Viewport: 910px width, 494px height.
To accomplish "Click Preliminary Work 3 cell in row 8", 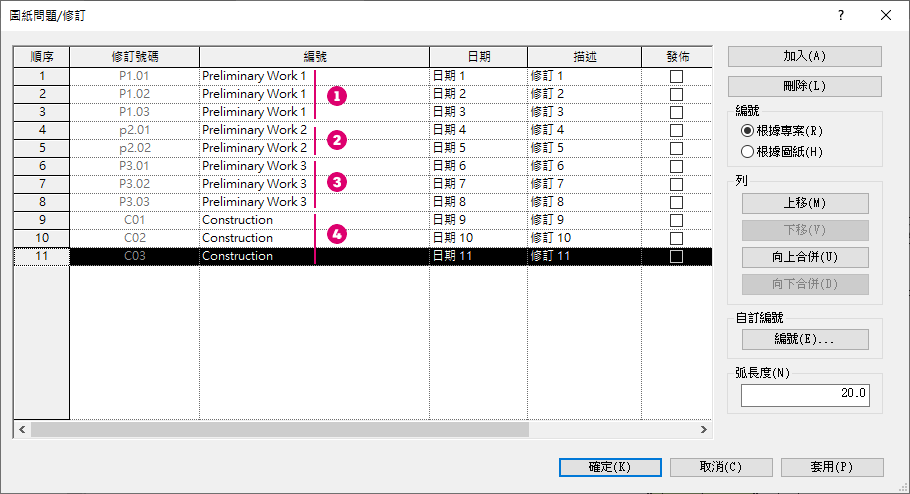I will point(315,202).
